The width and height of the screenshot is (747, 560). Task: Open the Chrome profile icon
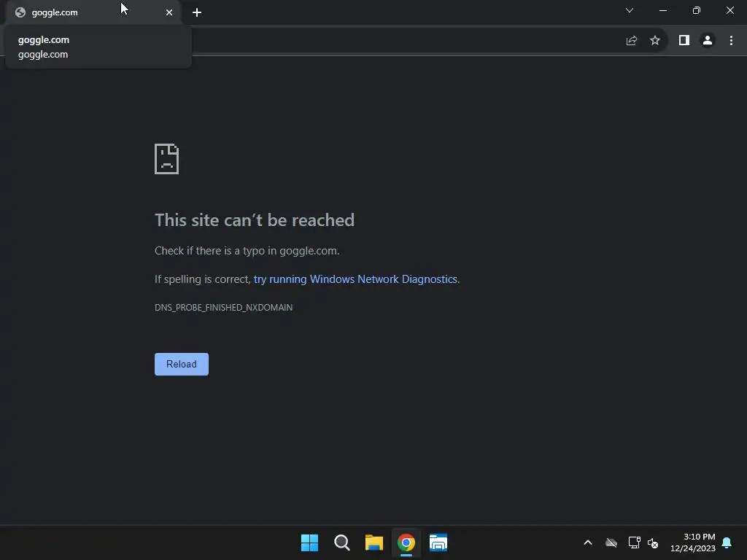point(708,41)
